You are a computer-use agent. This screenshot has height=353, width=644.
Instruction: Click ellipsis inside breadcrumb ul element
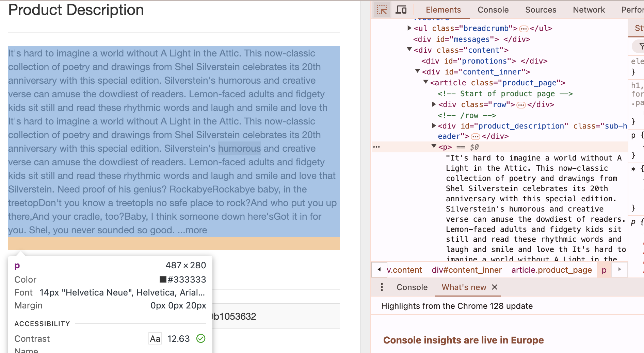coord(524,29)
